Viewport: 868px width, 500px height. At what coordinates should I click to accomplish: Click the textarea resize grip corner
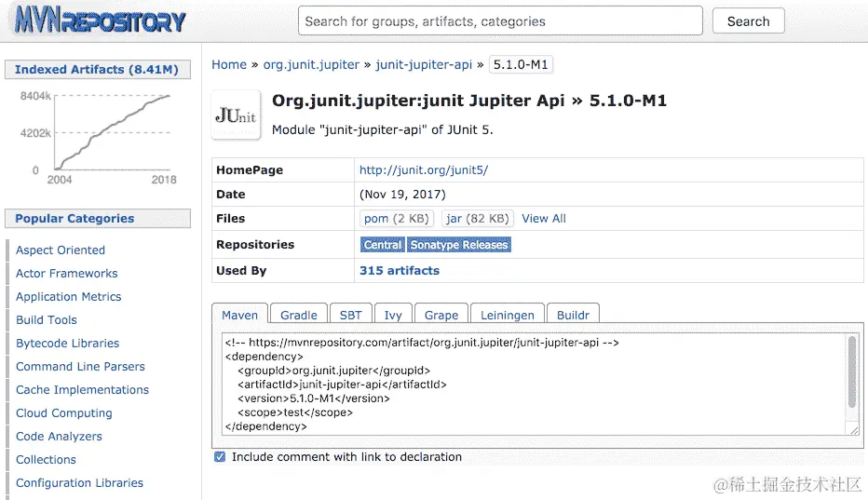click(854, 429)
